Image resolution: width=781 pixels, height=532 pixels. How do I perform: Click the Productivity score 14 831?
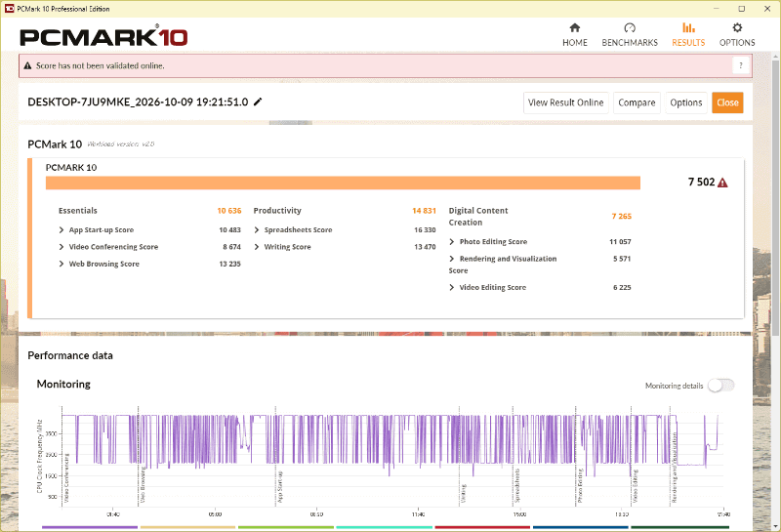tap(424, 211)
